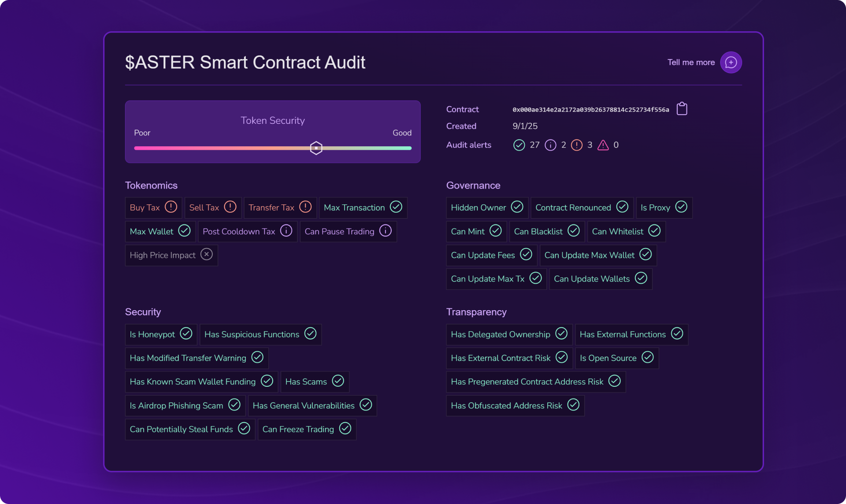Click the Is Honeypot checkmark icon
Screen dimensions: 846x504
coord(186,334)
